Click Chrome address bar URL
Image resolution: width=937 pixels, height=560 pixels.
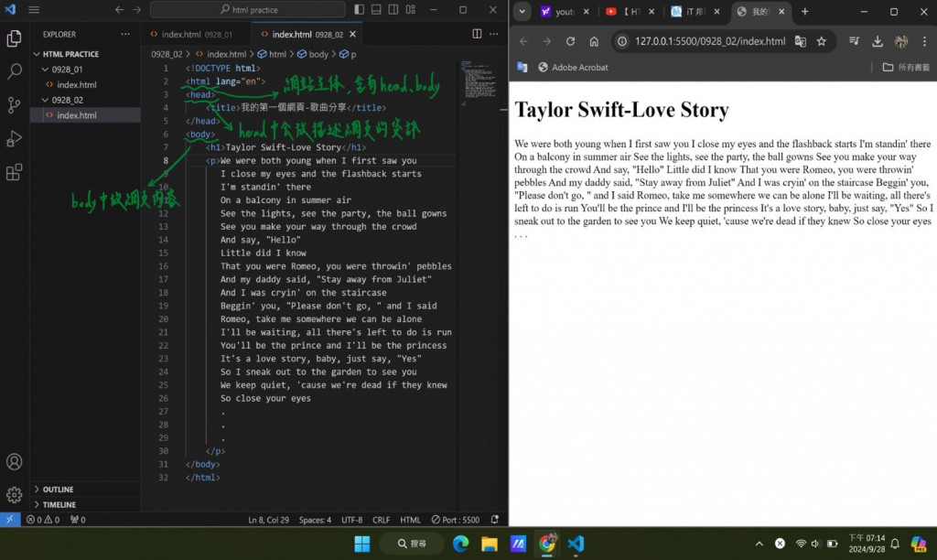(x=710, y=40)
